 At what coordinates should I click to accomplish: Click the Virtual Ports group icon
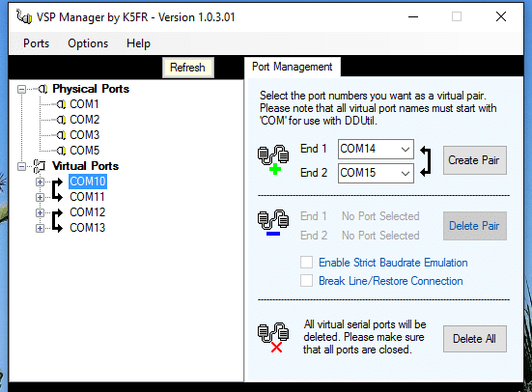40,166
